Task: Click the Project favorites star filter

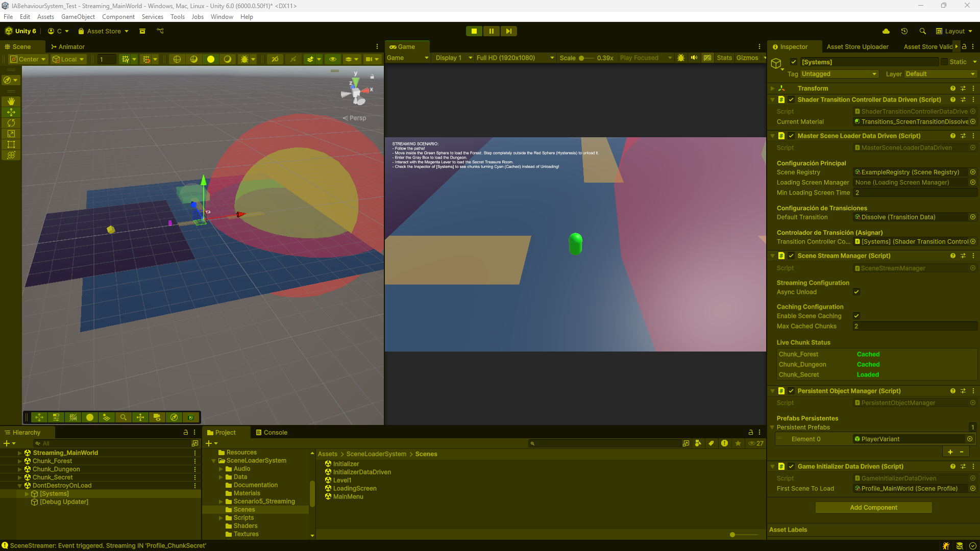Action: click(738, 443)
